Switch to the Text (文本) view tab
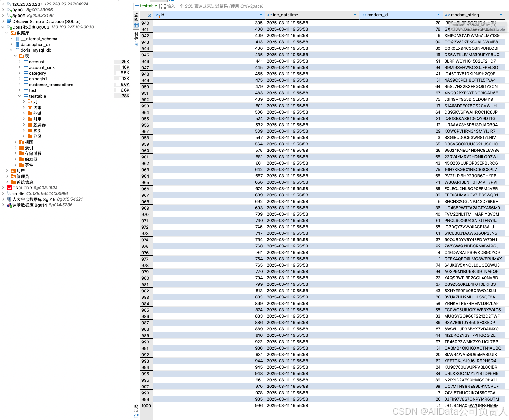509x420 pixels. tap(136, 39)
